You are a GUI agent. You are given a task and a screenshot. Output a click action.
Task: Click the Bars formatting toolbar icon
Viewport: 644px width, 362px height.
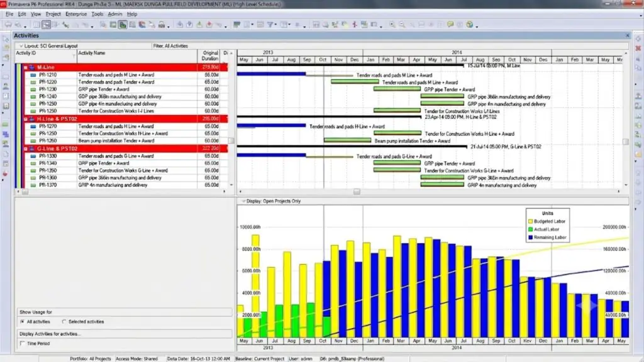point(236,25)
